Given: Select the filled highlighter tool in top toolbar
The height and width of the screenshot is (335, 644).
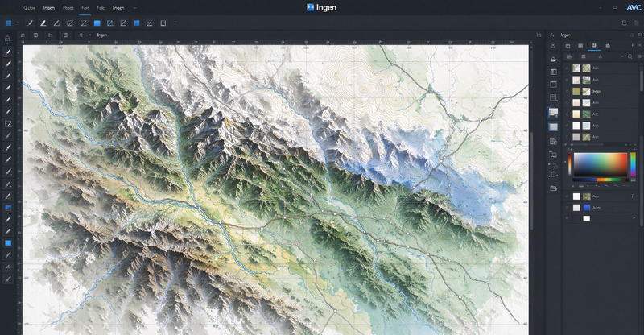Looking at the screenshot, I should click(x=43, y=23).
